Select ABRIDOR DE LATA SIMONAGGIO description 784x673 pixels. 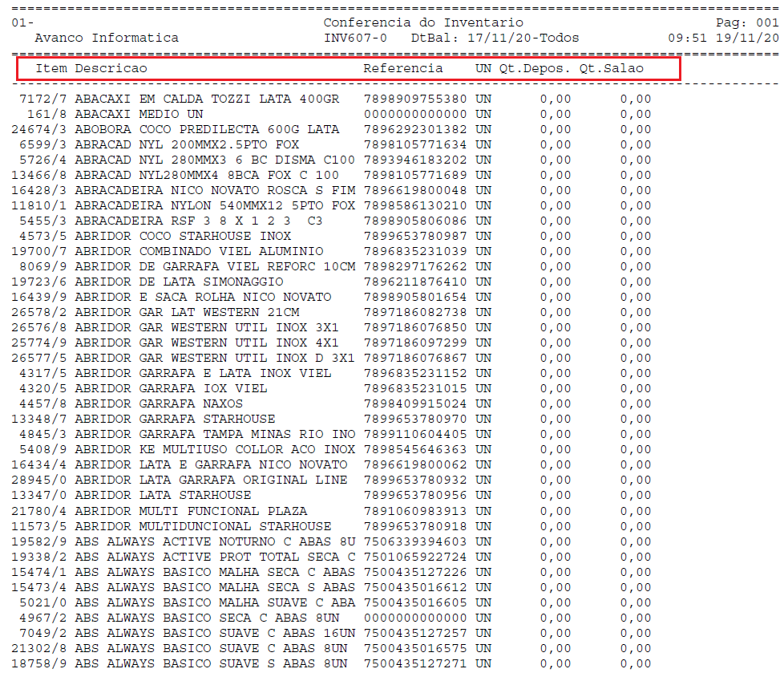point(179,282)
